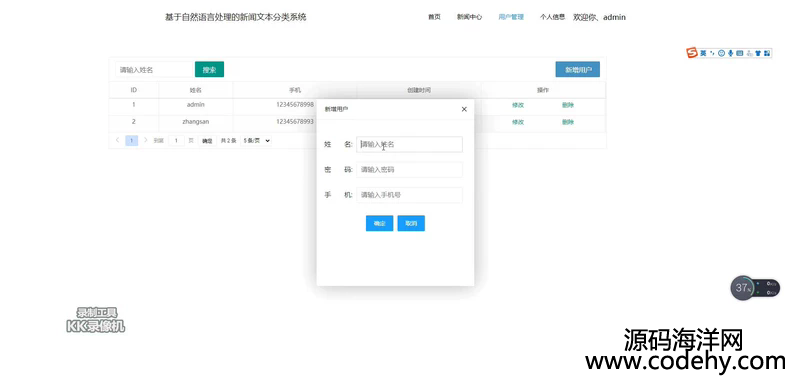790x381 pixels.
Task: Click the Sogou microphone voice input icon
Action: pyautogui.click(x=731, y=53)
